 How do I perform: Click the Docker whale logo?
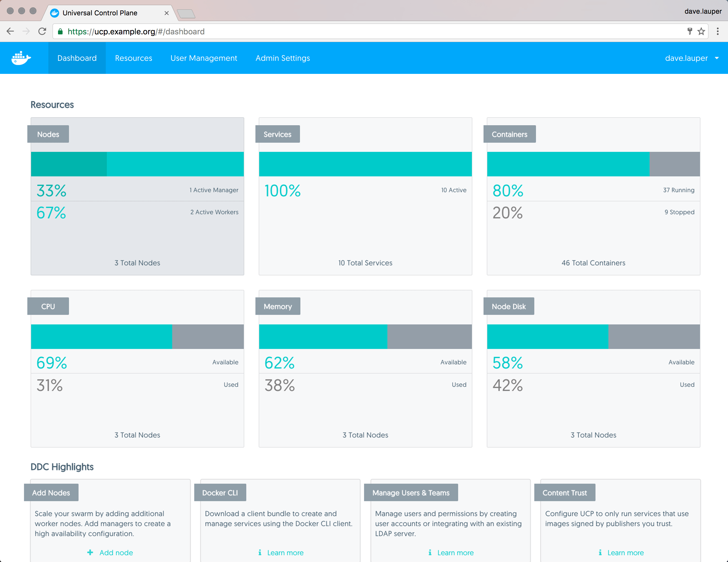point(21,58)
